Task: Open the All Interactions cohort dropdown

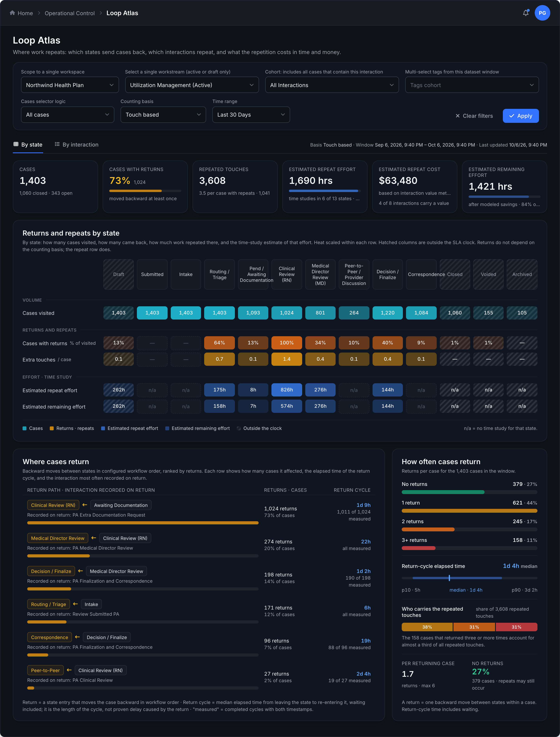Action: 332,85
